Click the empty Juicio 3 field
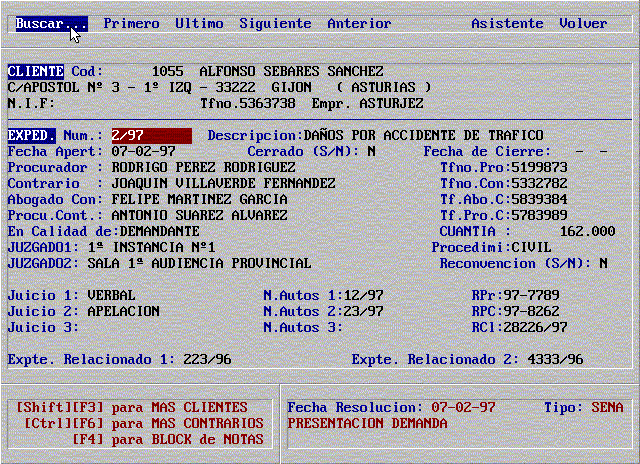The width and height of the screenshot is (640, 464). [x=123, y=327]
